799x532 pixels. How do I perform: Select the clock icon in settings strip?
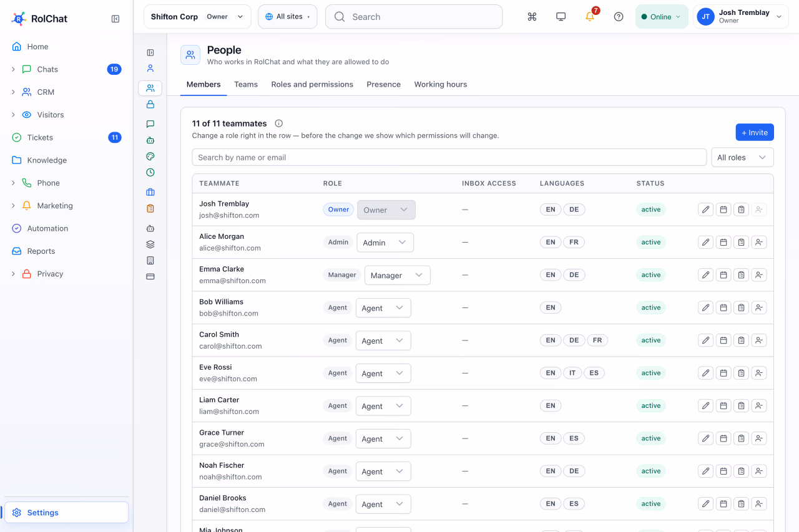(x=150, y=173)
